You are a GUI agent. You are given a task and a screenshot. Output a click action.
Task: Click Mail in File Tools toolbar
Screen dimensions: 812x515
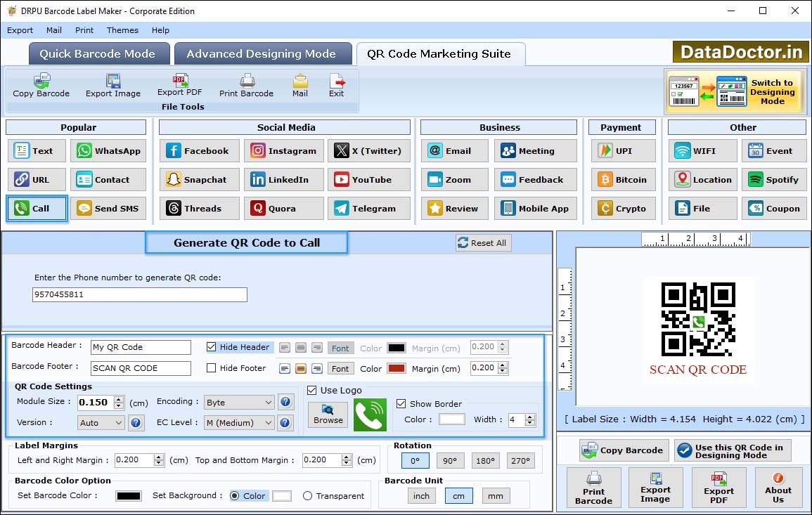[299, 86]
